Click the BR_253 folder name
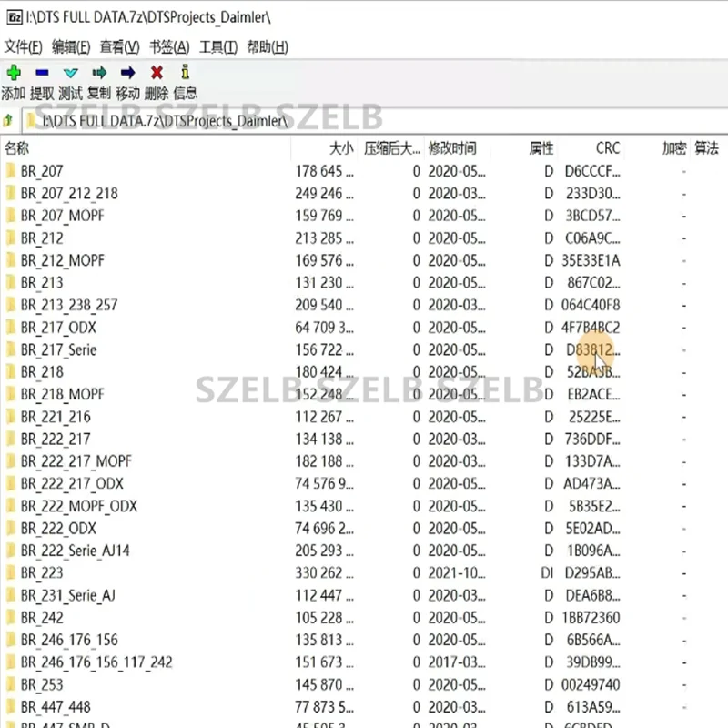The image size is (728, 728). tap(42, 685)
